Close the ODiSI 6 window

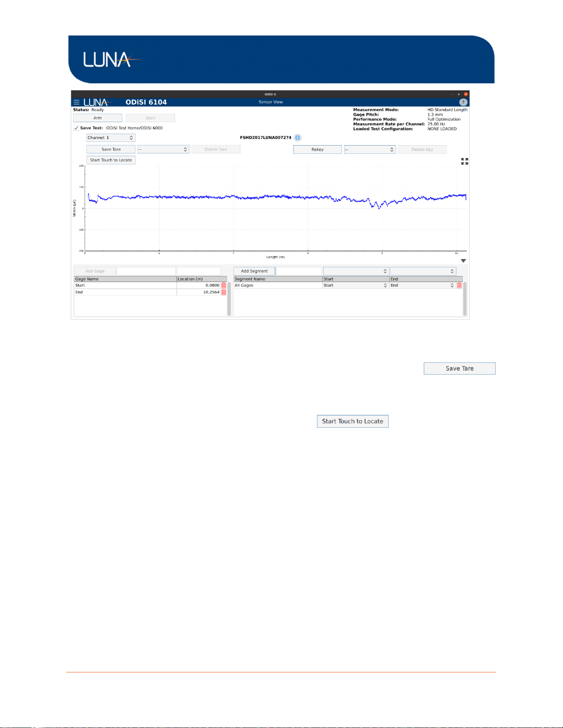click(466, 94)
